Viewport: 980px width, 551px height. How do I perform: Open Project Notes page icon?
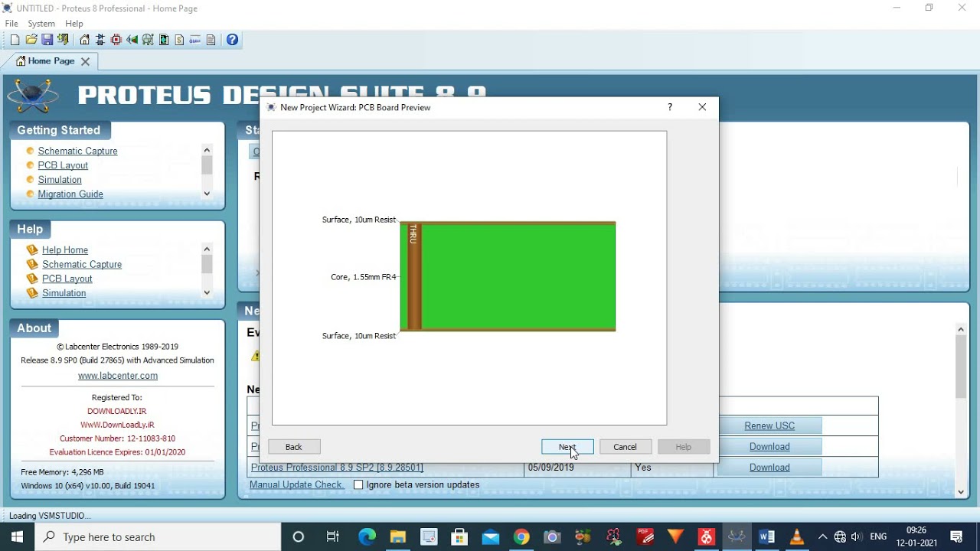point(211,40)
